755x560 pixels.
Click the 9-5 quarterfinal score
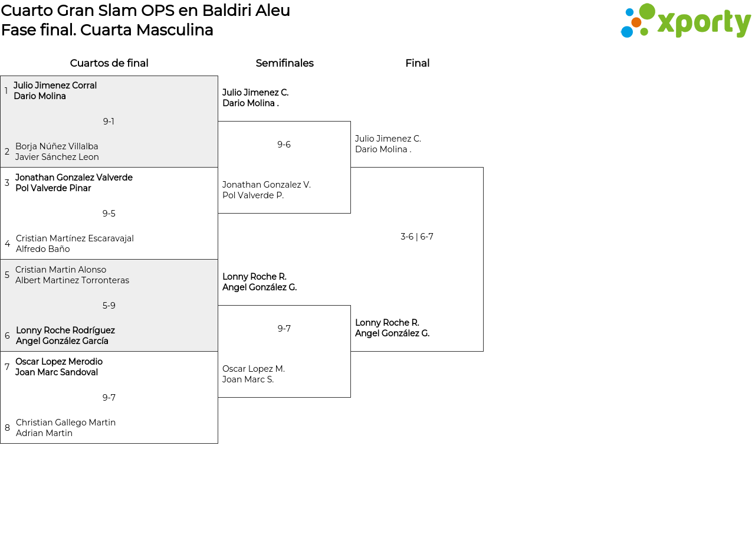(x=109, y=214)
